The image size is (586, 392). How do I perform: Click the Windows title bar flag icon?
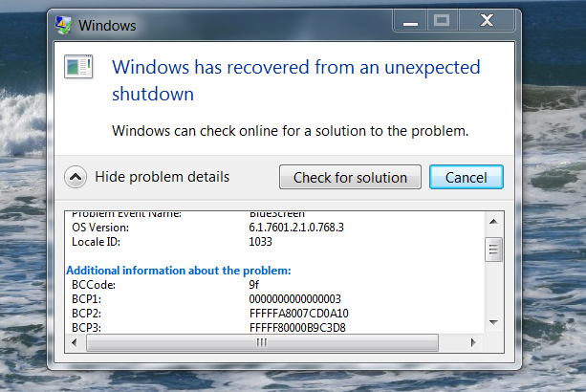(x=63, y=25)
